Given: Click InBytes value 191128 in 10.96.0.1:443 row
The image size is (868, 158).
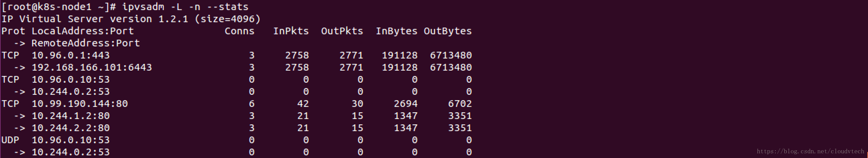Looking at the screenshot, I should coord(400,55).
